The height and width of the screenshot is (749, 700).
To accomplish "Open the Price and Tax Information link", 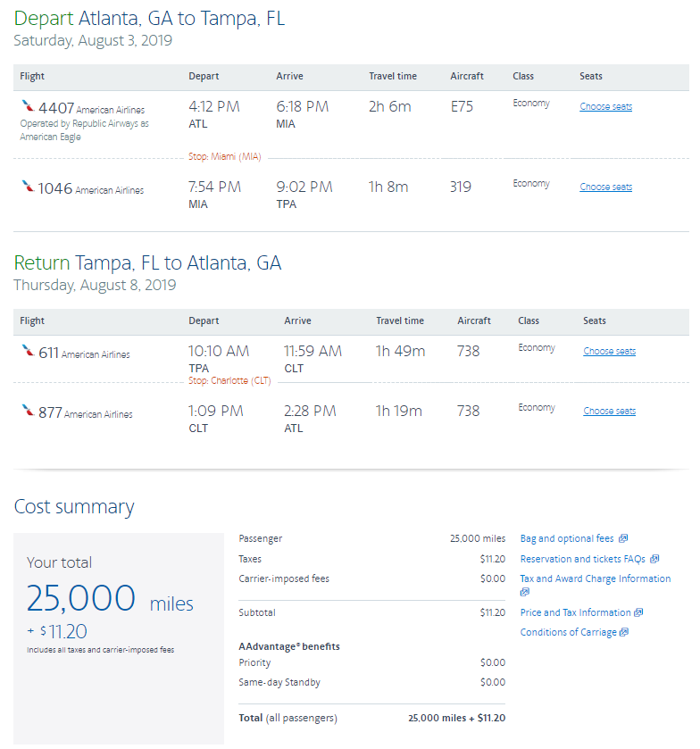I will tap(575, 612).
